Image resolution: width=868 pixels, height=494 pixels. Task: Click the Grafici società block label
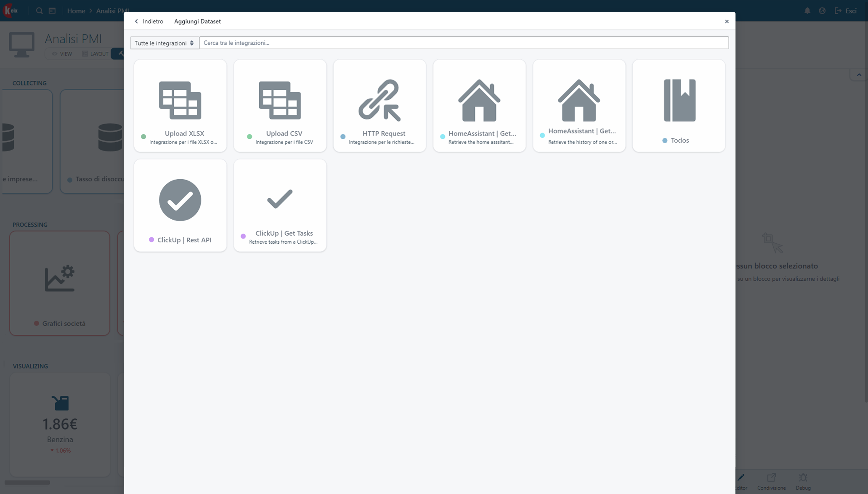click(64, 323)
